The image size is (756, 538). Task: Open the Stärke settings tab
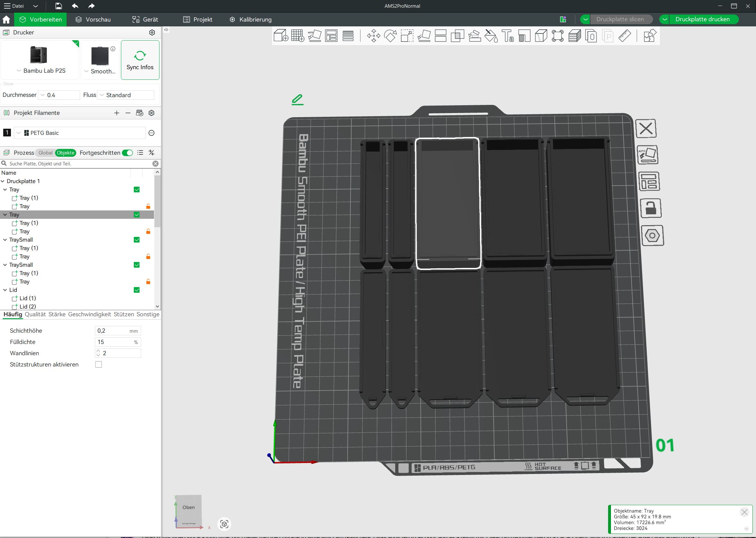[x=57, y=314]
